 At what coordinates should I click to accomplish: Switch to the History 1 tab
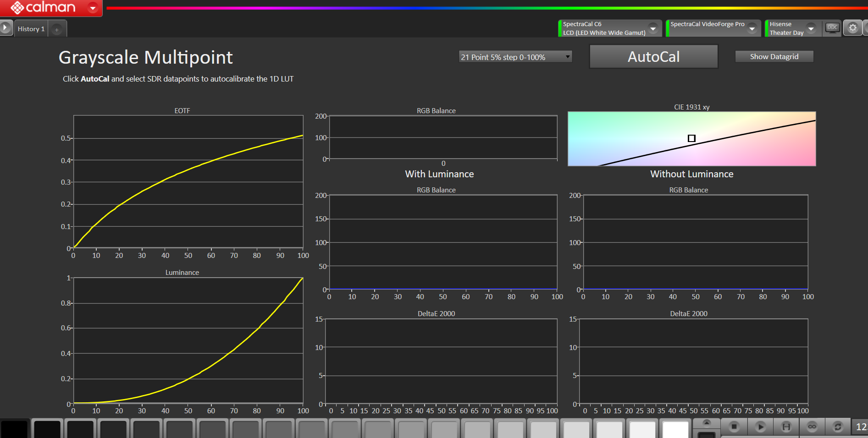coord(31,29)
